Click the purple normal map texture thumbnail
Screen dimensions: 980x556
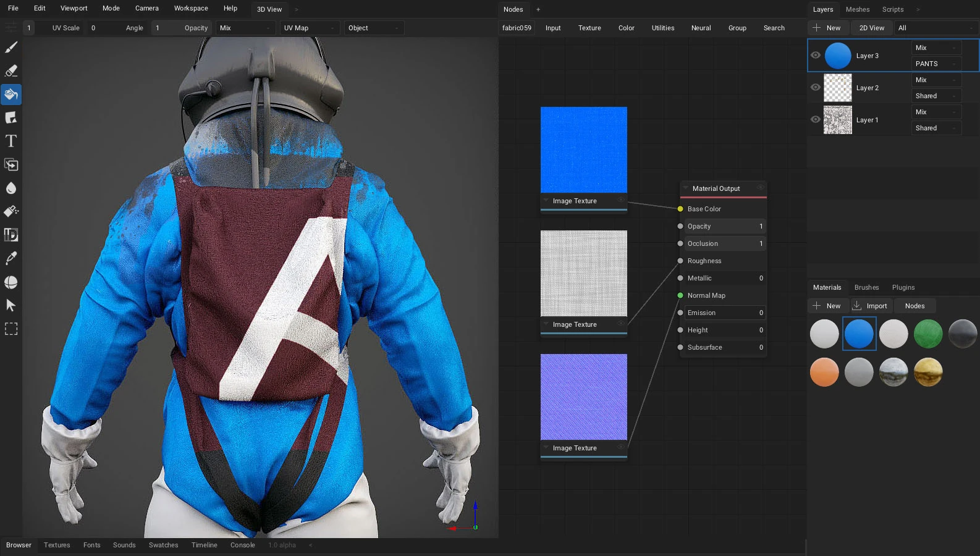click(x=584, y=397)
